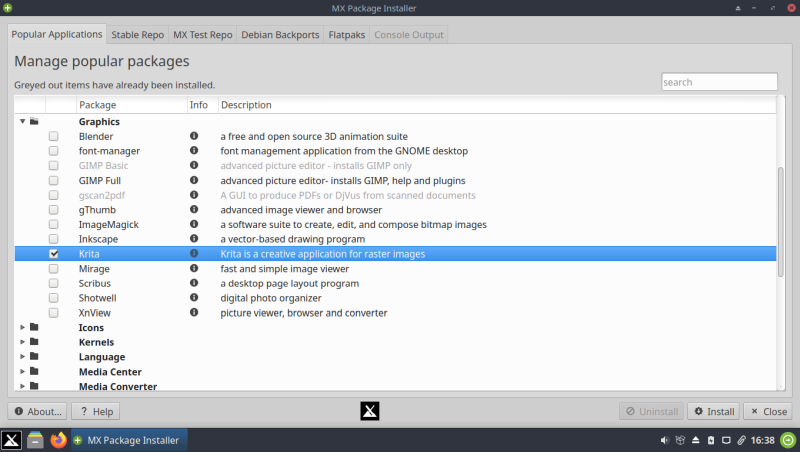Click the green logout icon in tray
The image size is (800, 452).
click(788, 440)
